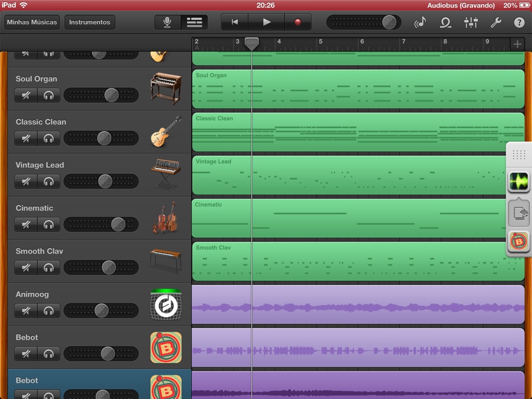Select the first Bebot app icon
532x399 pixels.
(166, 347)
